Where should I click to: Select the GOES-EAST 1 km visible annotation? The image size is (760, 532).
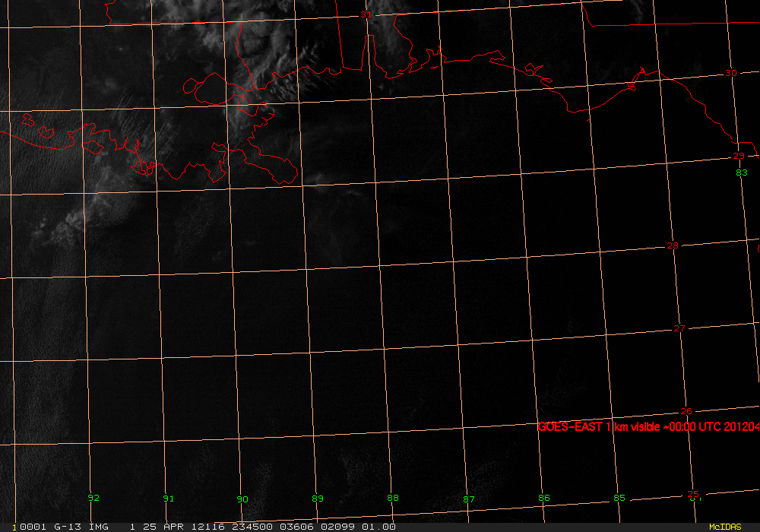tap(648, 427)
